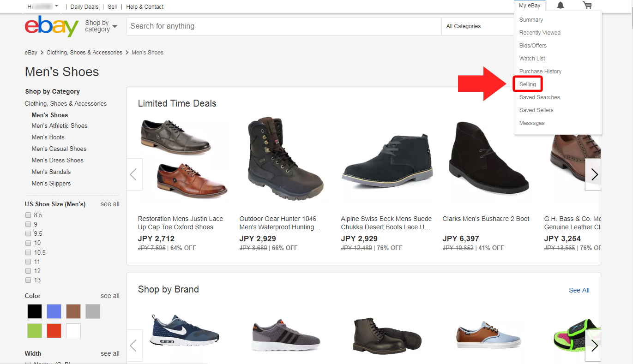633x364 pixels.
Task: Open the My eBay menu tab
Action: (530, 6)
